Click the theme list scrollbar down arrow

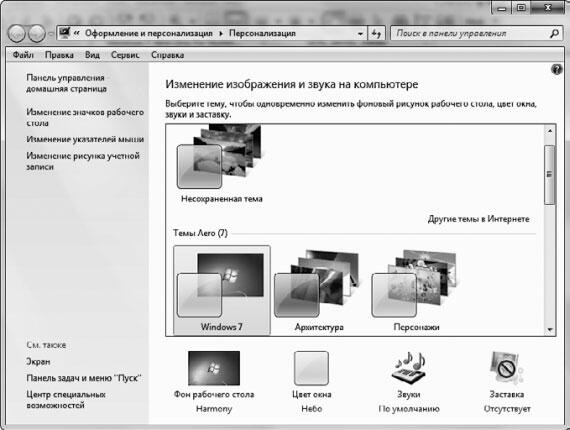click(550, 330)
